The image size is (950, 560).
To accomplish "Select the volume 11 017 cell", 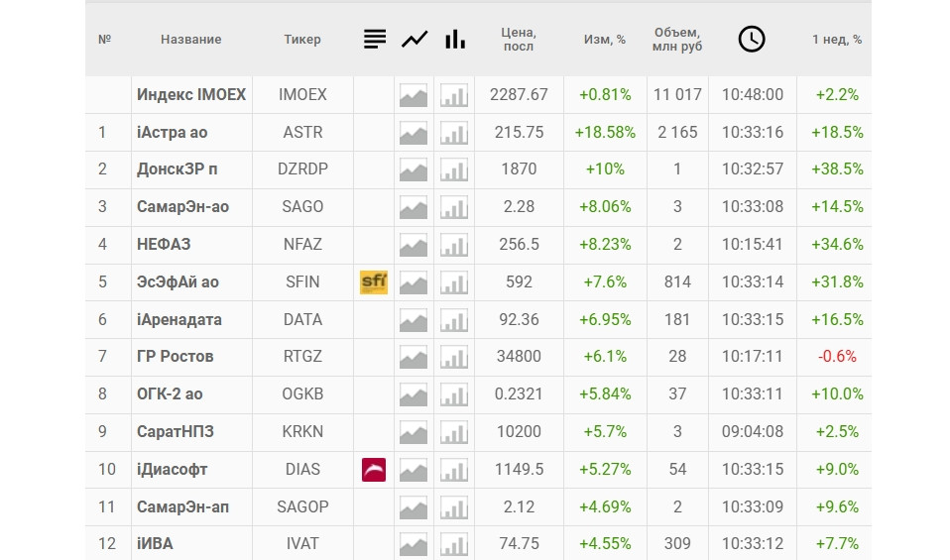I will 677,94.
